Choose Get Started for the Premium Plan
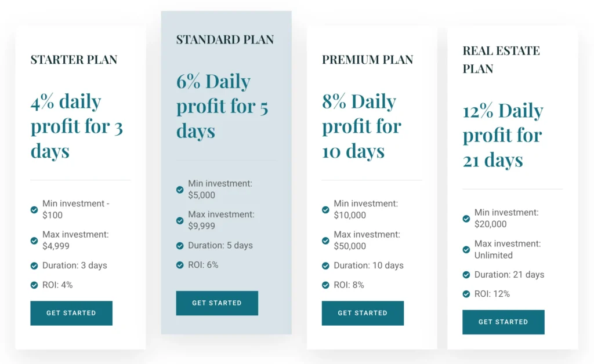The image size is (594, 364). tap(363, 313)
